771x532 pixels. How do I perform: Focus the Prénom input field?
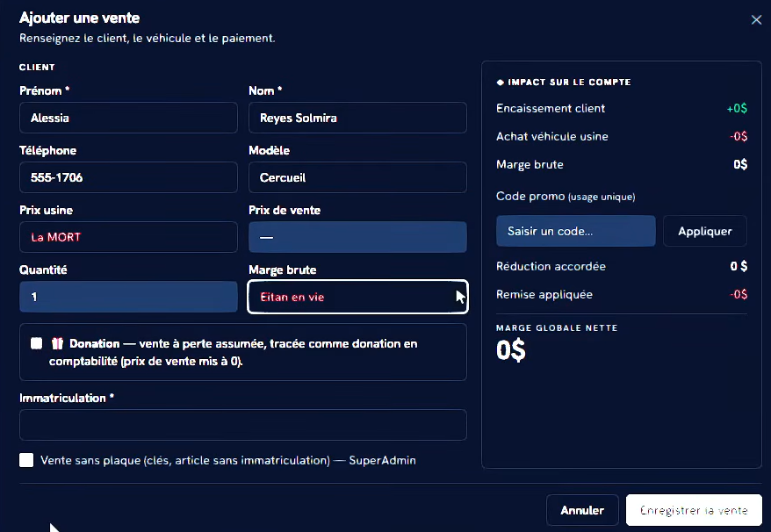(128, 118)
